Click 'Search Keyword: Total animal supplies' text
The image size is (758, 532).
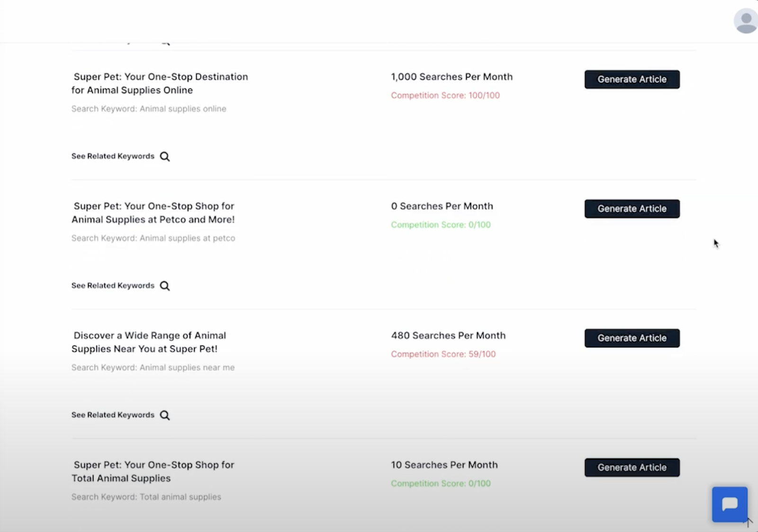(x=146, y=497)
